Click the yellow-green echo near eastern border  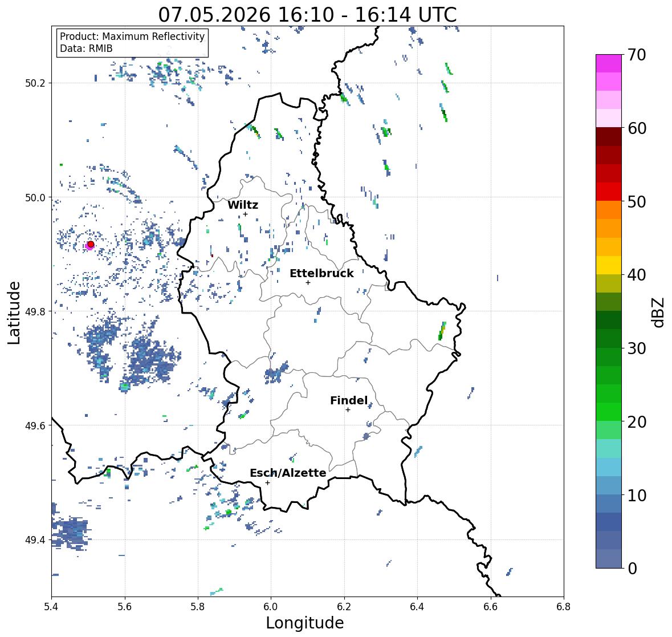click(442, 331)
